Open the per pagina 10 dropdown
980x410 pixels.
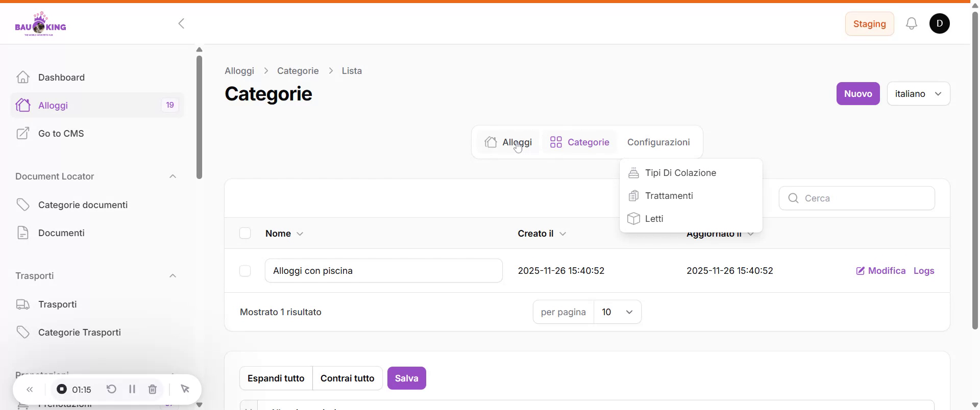coord(617,312)
